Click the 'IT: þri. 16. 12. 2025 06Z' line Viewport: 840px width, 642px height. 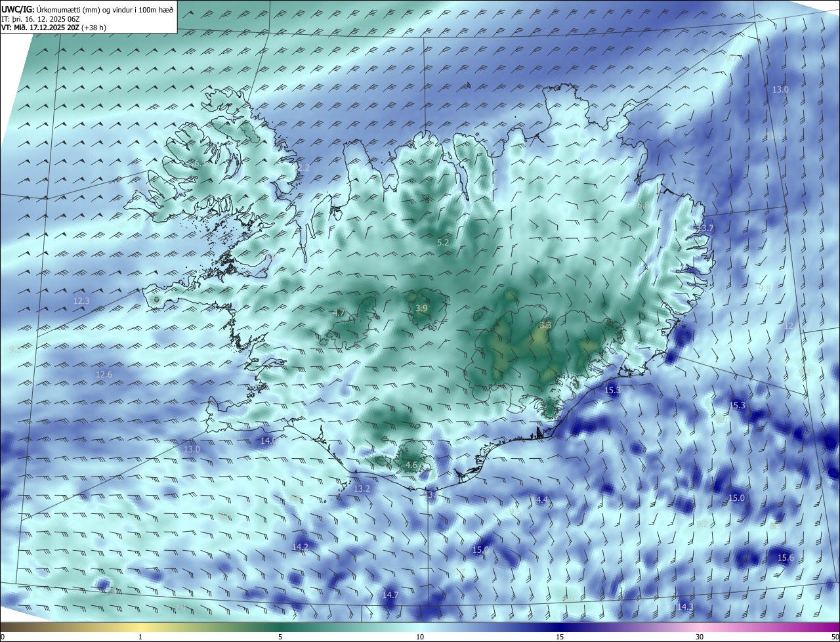click(x=41, y=18)
